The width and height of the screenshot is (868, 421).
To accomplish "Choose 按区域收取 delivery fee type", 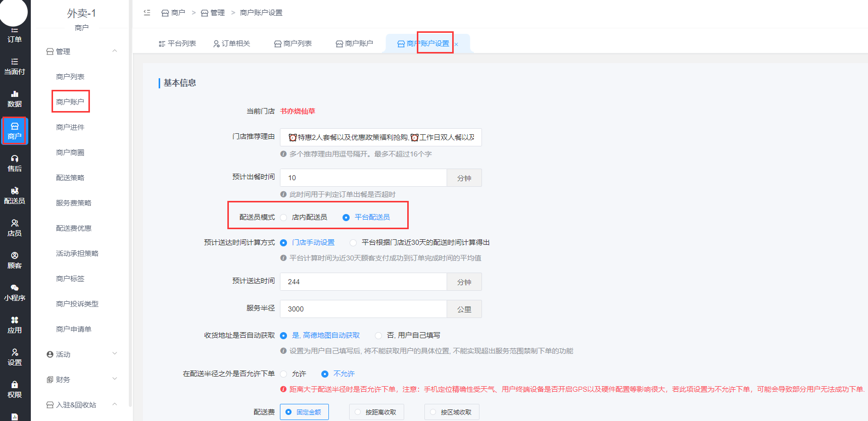I will click(x=452, y=412).
